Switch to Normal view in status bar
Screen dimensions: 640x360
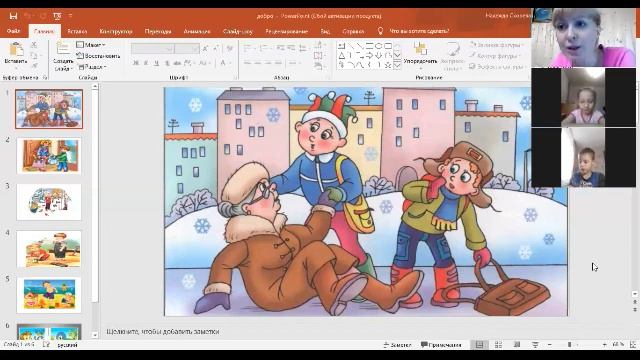480,345
